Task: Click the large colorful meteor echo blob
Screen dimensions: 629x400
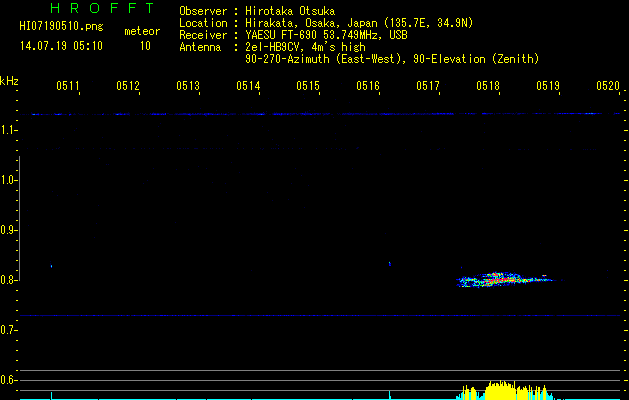Action: coord(504,280)
